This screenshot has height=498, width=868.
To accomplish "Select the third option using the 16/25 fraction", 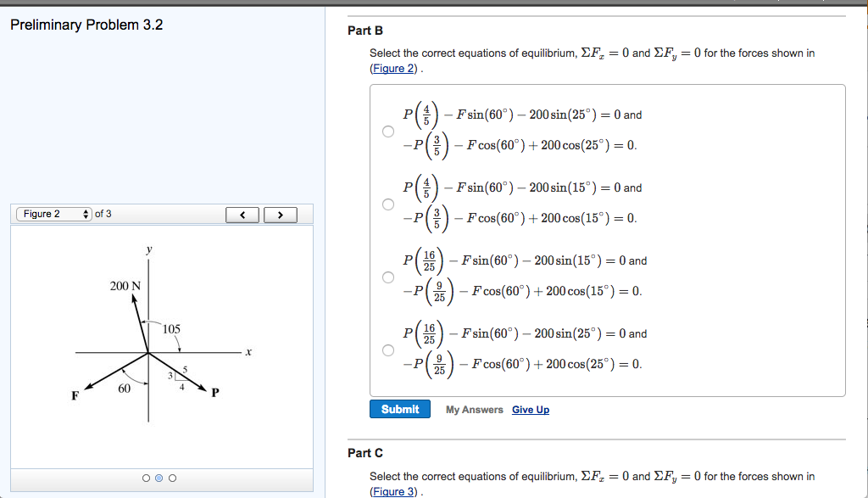I will tap(388, 277).
